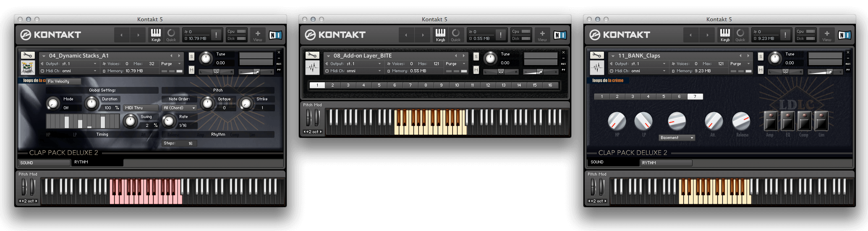Open Purge menu for 04_Dynamic Stacks_A1

(x=171, y=64)
